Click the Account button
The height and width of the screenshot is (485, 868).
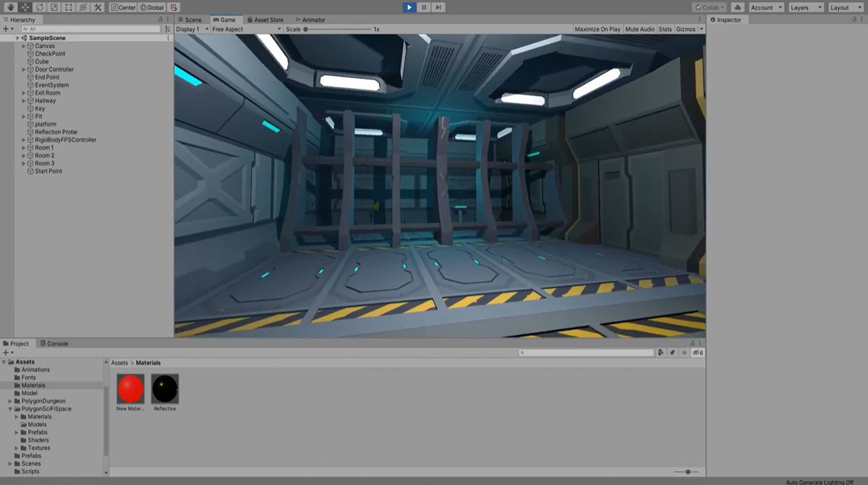(766, 7)
